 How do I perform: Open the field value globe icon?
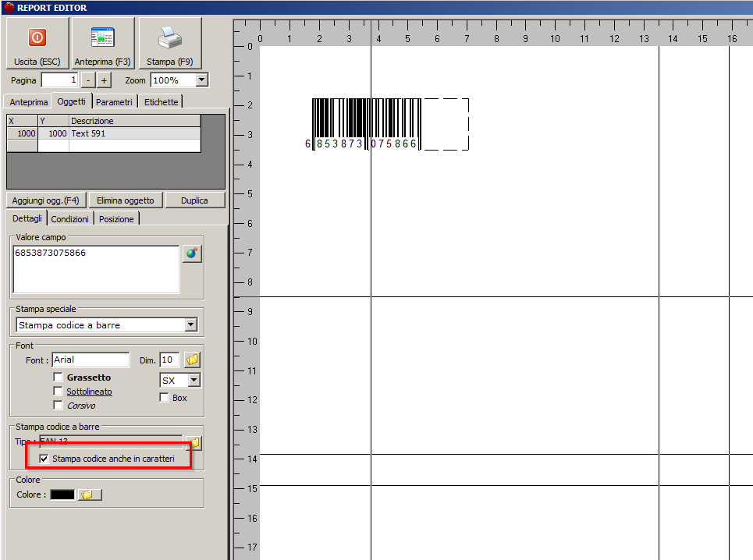pos(192,253)
